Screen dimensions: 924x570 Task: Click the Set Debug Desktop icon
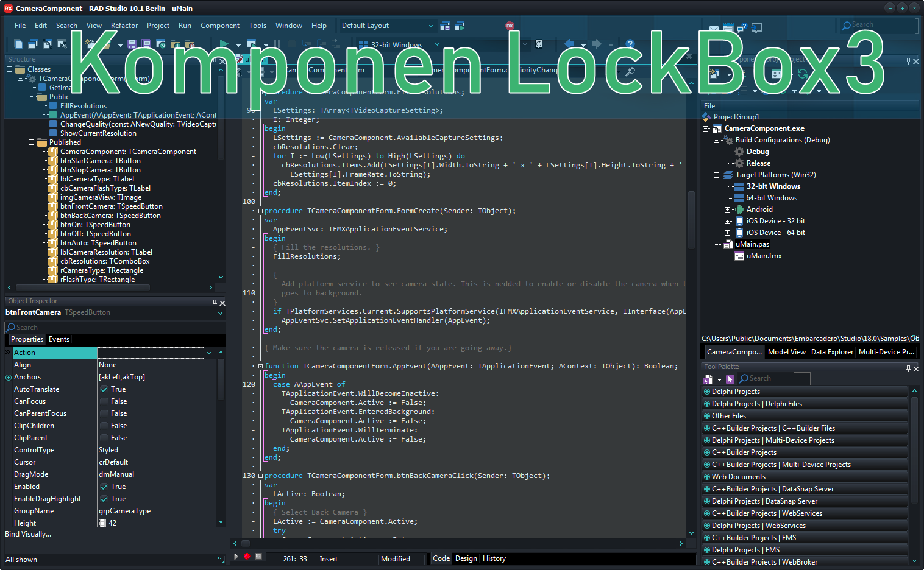tap(460, 26)
